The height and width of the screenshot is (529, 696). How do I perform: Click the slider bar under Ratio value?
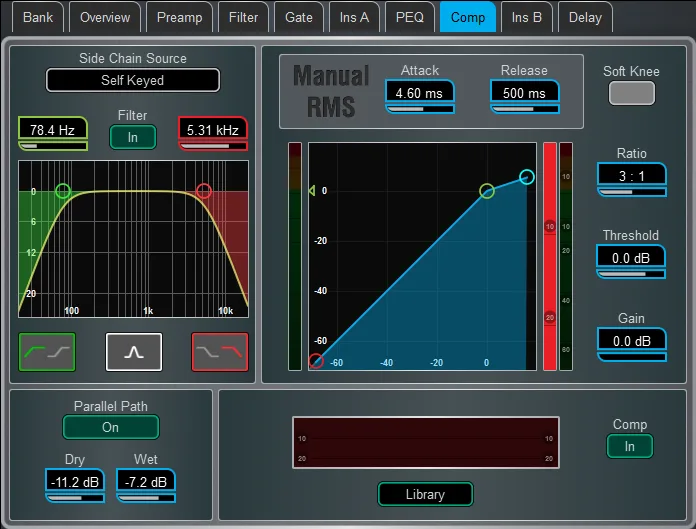(x=632, y=192)
